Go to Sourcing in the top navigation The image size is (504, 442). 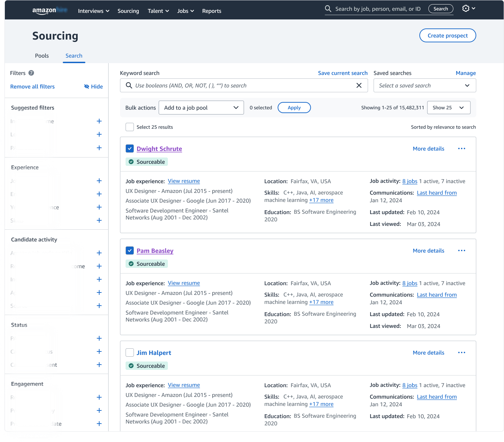128,11
